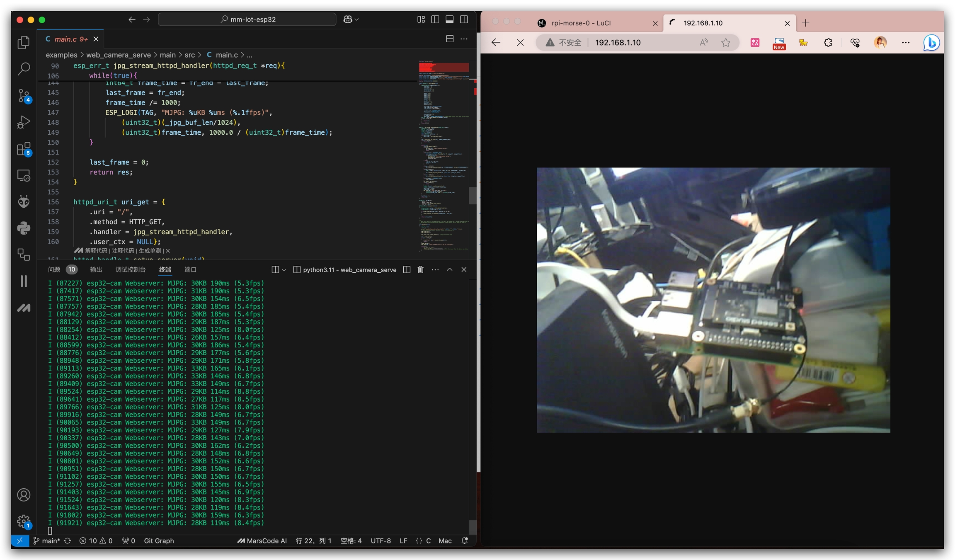Switch to the 输出 panel tab
The height and width of the screenshot is (560, 955).
click(96, 270)
